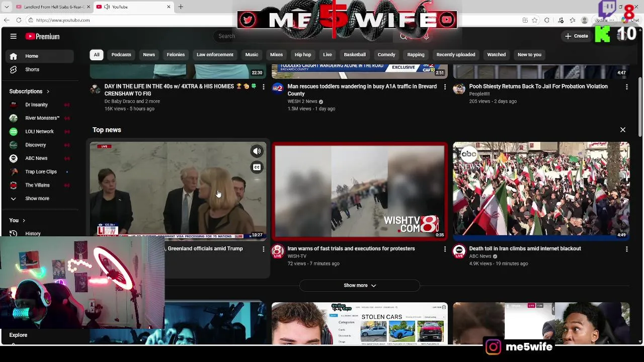This screenshot has width=644, height=362.
Task: Click the YouTube Premium logo
Action: pyautogui.click(x=43, y=36)
